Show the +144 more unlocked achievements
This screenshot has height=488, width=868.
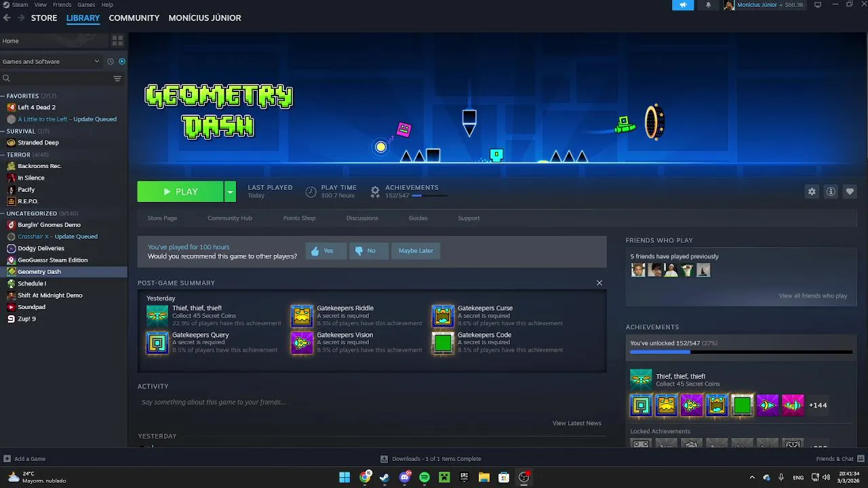(818, 405)
